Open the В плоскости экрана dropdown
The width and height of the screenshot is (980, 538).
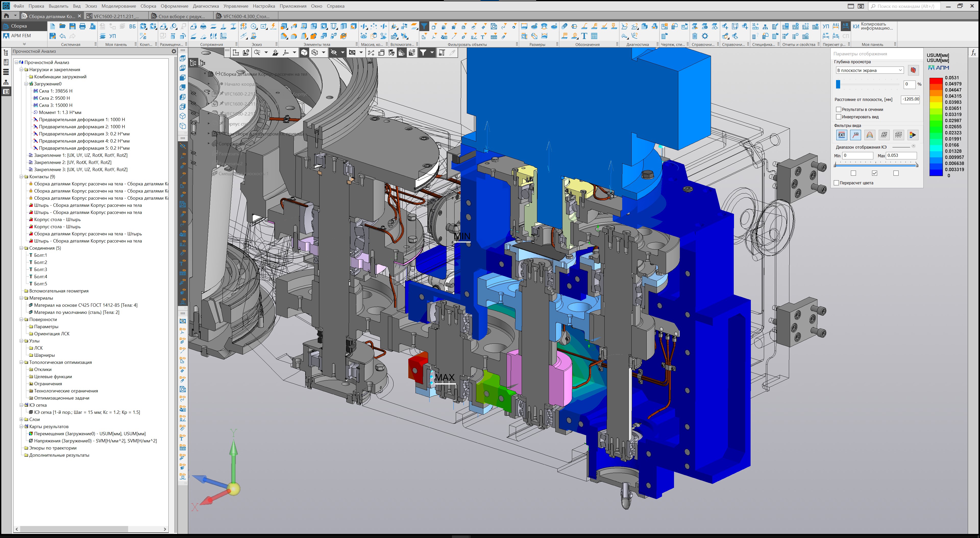[x=869, y=70]
